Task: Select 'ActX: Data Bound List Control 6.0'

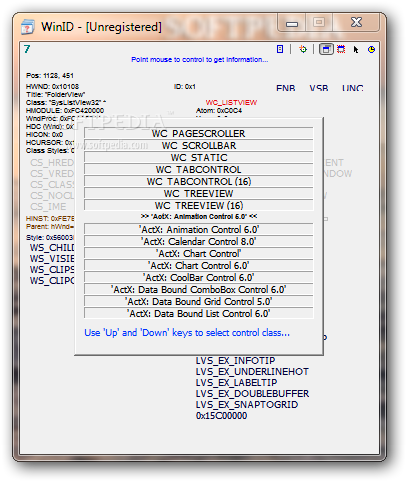Action: coord(199,313)
